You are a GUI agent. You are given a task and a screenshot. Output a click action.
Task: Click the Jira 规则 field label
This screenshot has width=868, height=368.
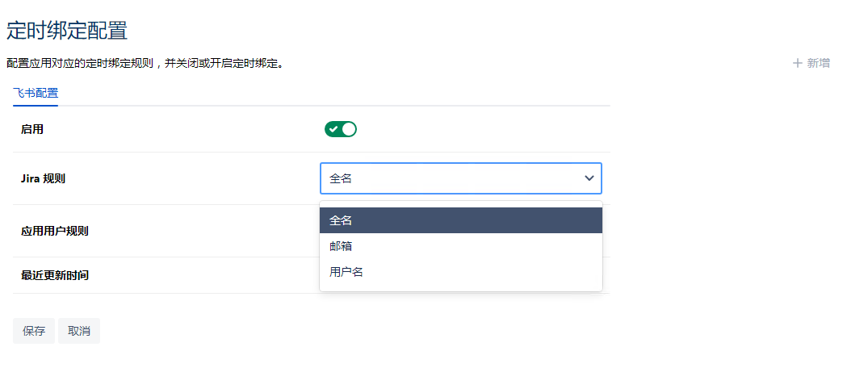pos(43,178)
